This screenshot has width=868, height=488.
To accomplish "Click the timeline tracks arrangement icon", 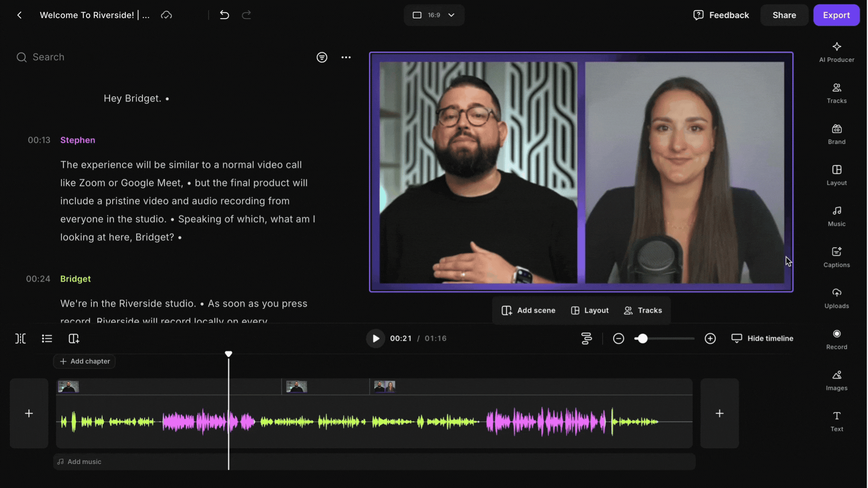I will [x=586, y=338].
